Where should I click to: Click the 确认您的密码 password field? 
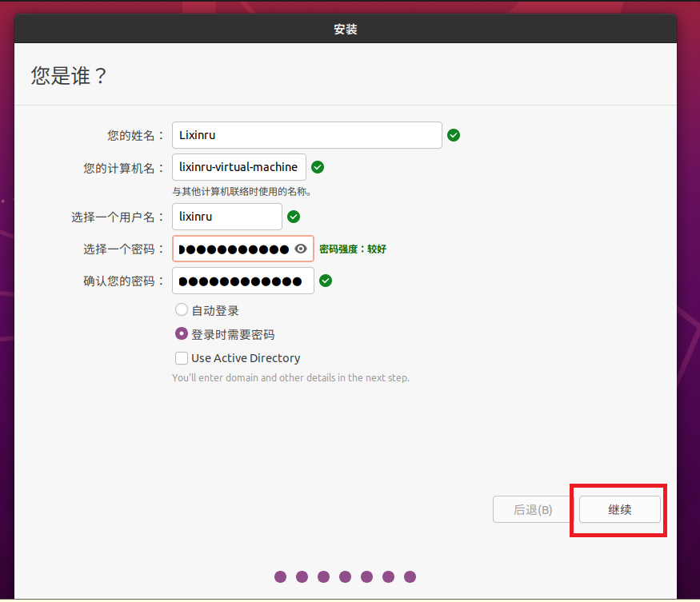click(242, 281)
